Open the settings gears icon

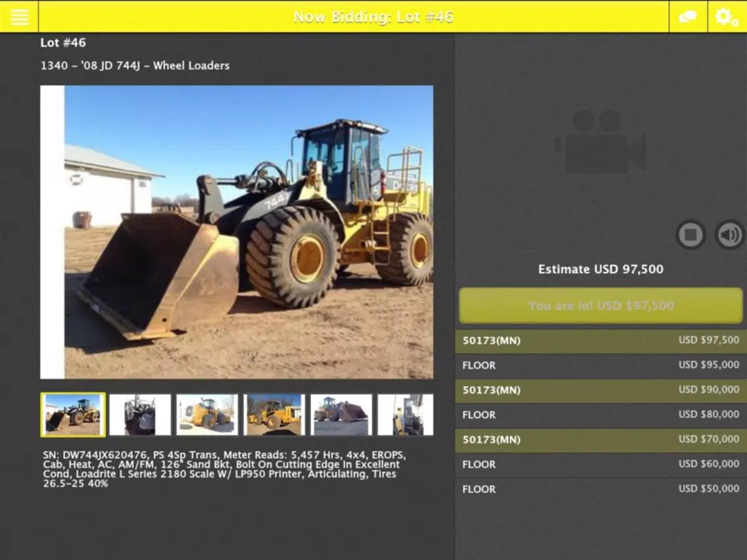pos(727,17)
